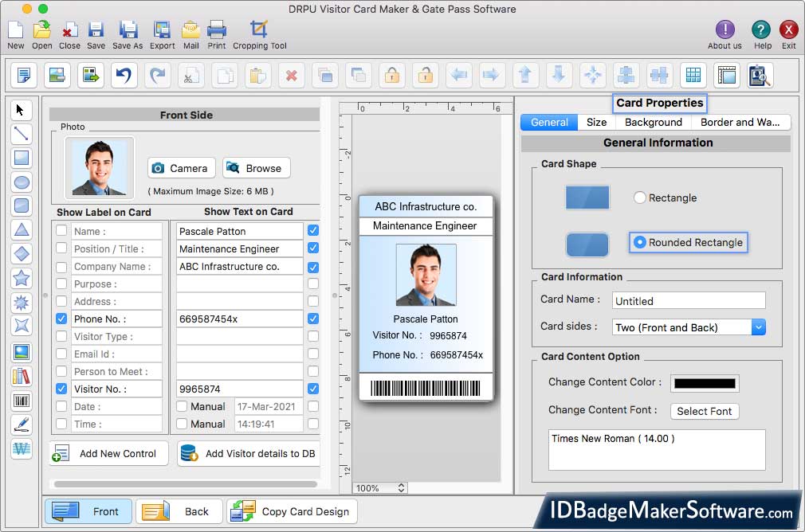This screenshot has width=805, height=532.
Task: Switch to the Back side of card
Action: 179,511
